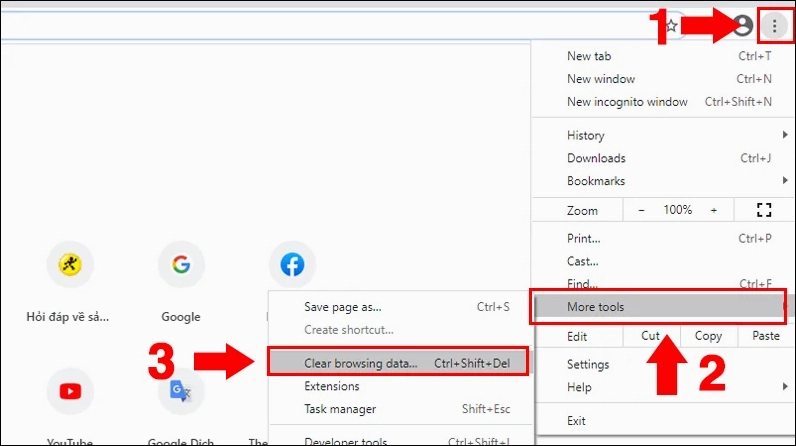Choose Cast... from the menu
Screen dimensions: 796x446
(x=663, y=261)
